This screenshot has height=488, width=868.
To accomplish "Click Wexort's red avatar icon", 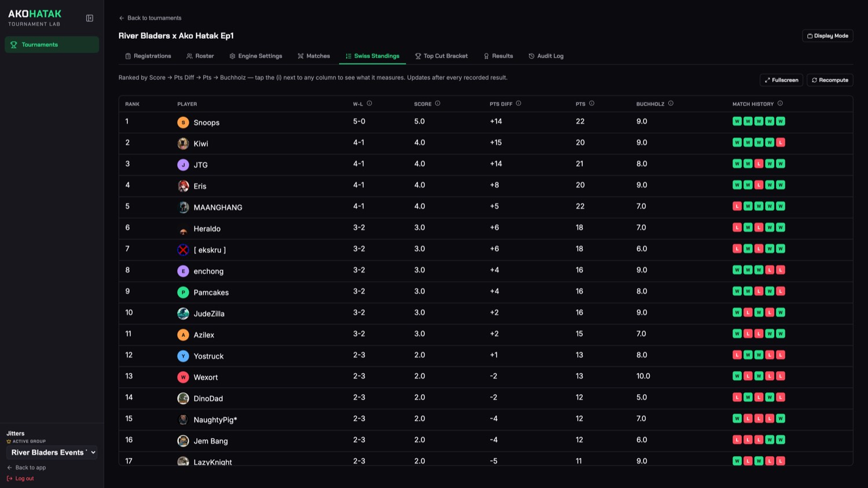I will (x=183, y=377).
